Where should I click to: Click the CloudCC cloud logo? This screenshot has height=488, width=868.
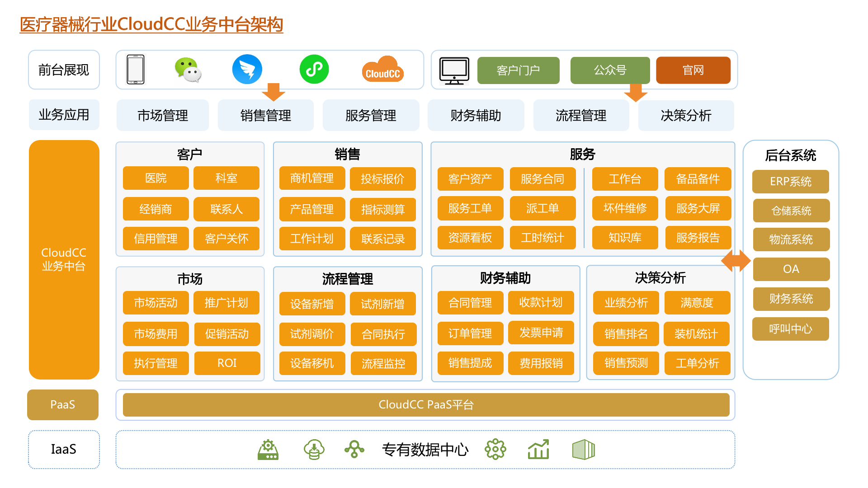tap(382, 70)
